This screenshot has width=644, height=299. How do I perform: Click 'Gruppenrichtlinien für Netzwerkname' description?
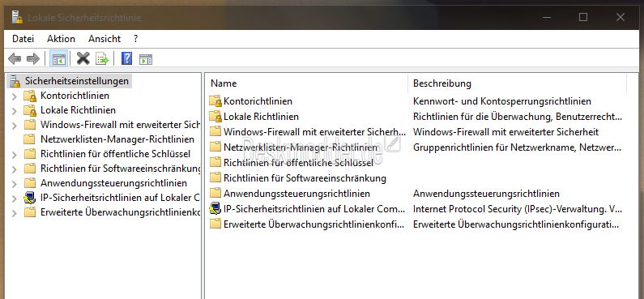point(517,147)
